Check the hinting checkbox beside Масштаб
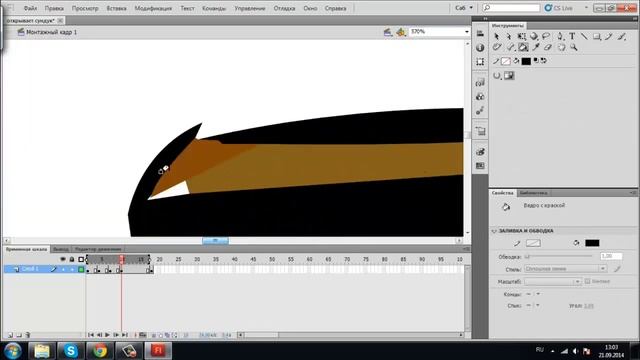This screenshot has width=640, height=360. [x=587, y=281]
